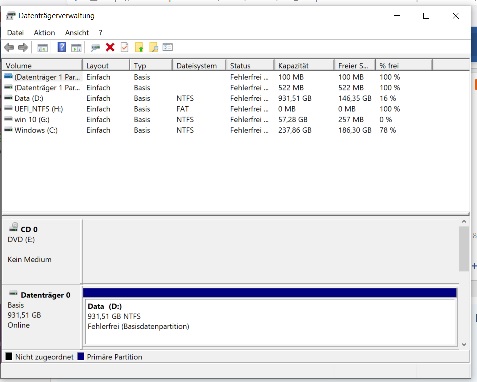This screenshot has height=382, width=477.
Task: Sort by the Volume column header
Action: coord(42,66)
